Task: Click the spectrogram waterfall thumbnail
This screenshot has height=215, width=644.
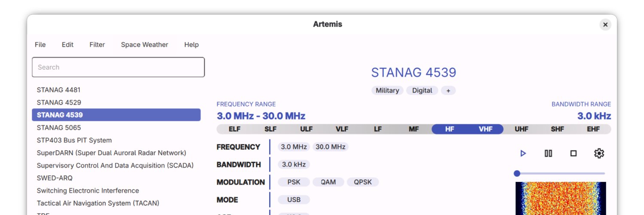Action: click(x=561, y=198)
